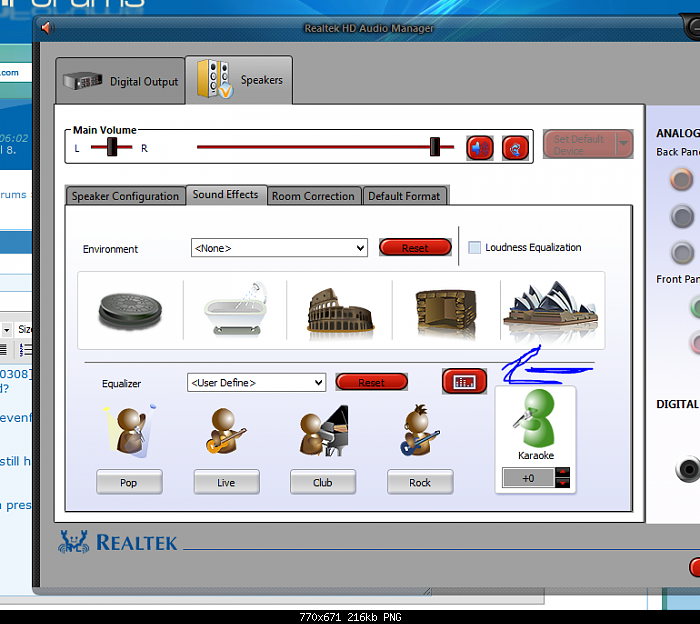Click the Main Volume level slider thumb
700x624 pixels.
click(435, 146)
